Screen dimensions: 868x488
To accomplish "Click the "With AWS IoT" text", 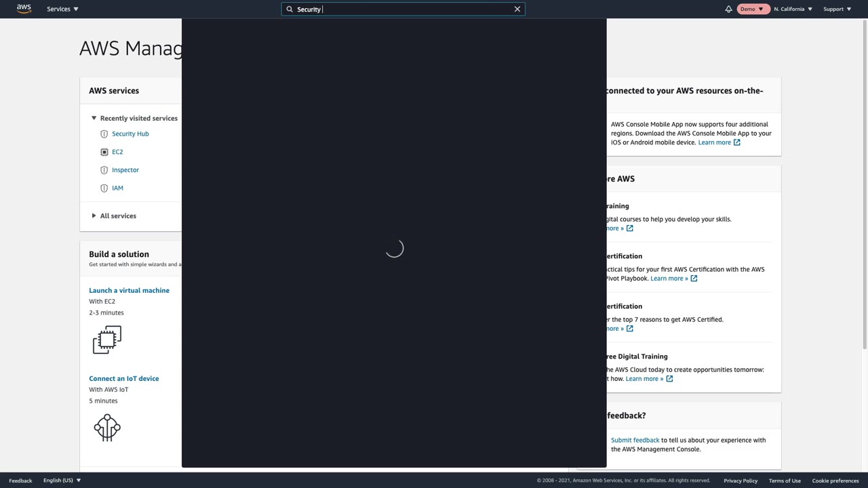I will point(108,390).
